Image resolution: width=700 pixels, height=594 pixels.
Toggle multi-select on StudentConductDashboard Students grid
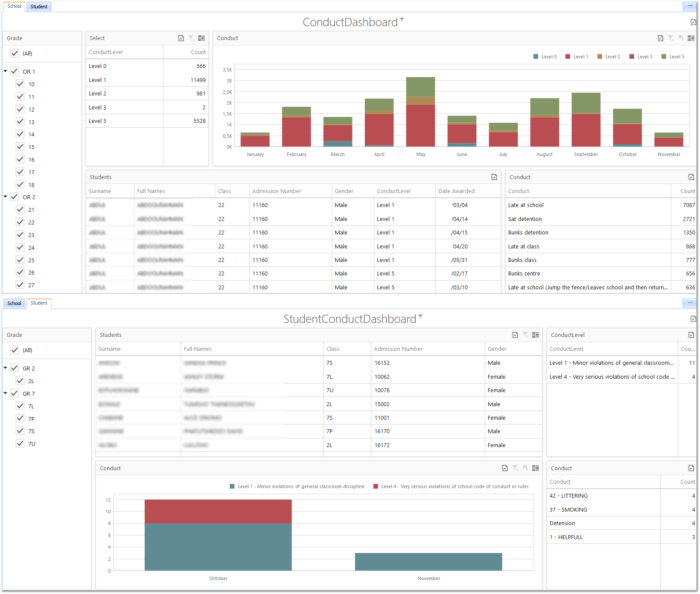536,335
